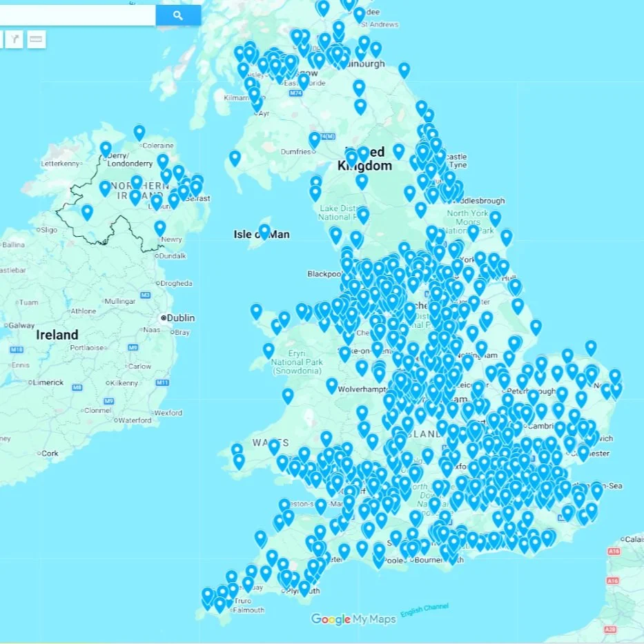Click the A28 road shield in France
The width and height of the screenshot is (644, 644).
pyautogui.click(x=610, y=630)
